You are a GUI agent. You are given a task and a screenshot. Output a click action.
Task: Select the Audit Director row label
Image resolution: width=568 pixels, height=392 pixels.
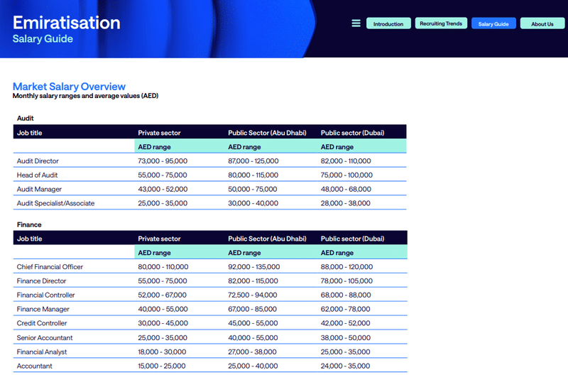38,161
